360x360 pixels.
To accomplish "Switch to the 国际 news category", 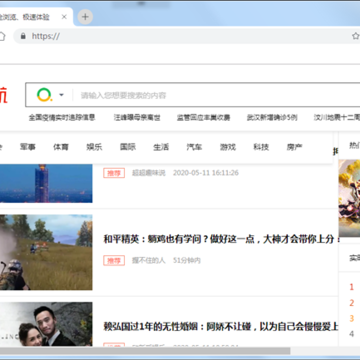I will (x=128, y=147).
